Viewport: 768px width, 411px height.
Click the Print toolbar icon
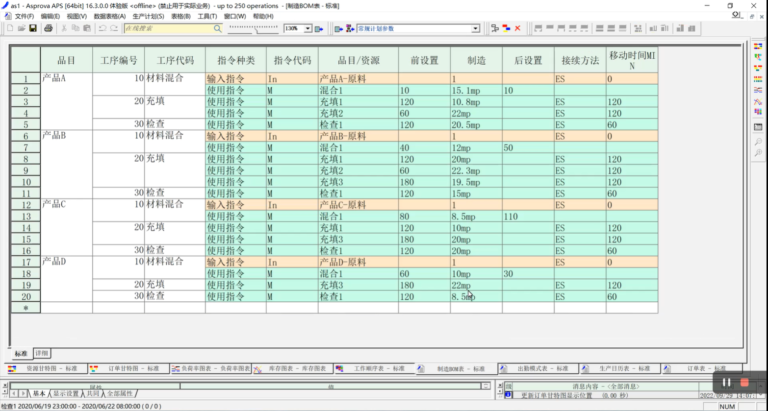tap(48, 28)
